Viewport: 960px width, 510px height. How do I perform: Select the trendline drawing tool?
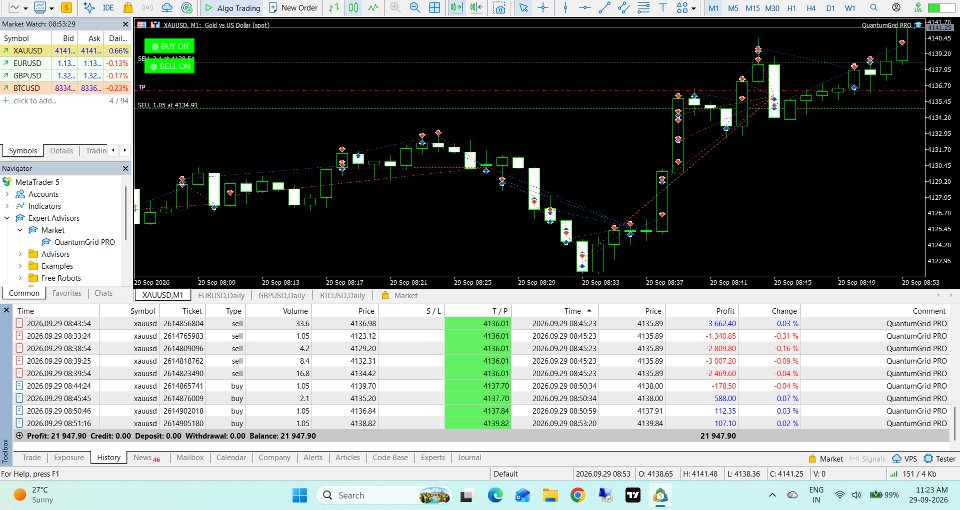[604, 8]
